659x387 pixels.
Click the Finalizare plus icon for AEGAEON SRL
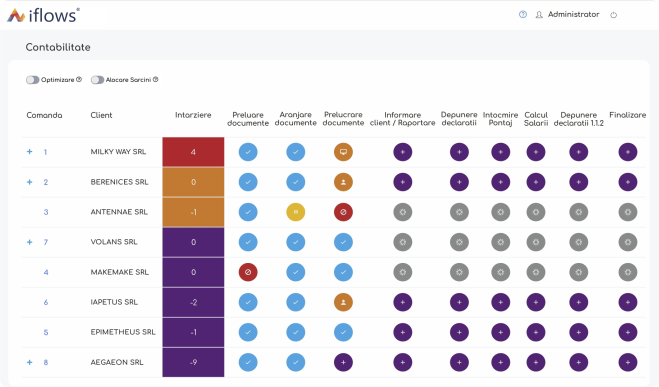627,362
